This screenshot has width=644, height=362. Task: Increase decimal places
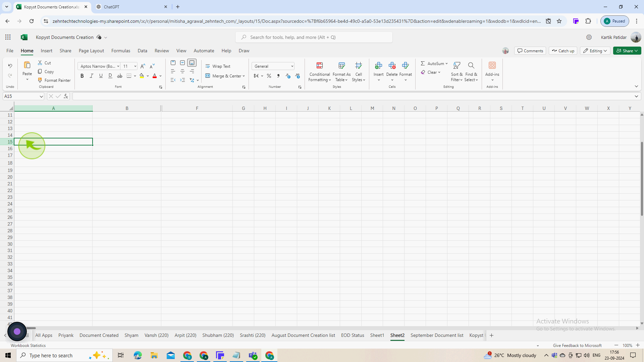[288, 76]
